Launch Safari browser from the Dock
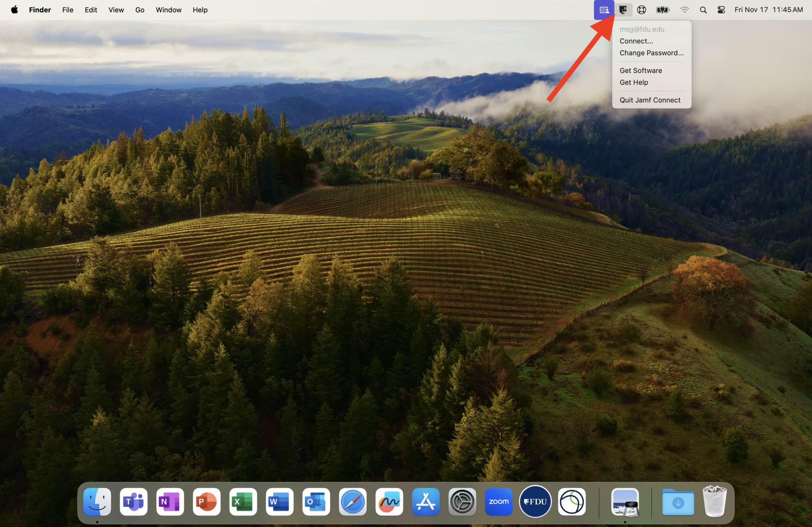 (352, 502)
